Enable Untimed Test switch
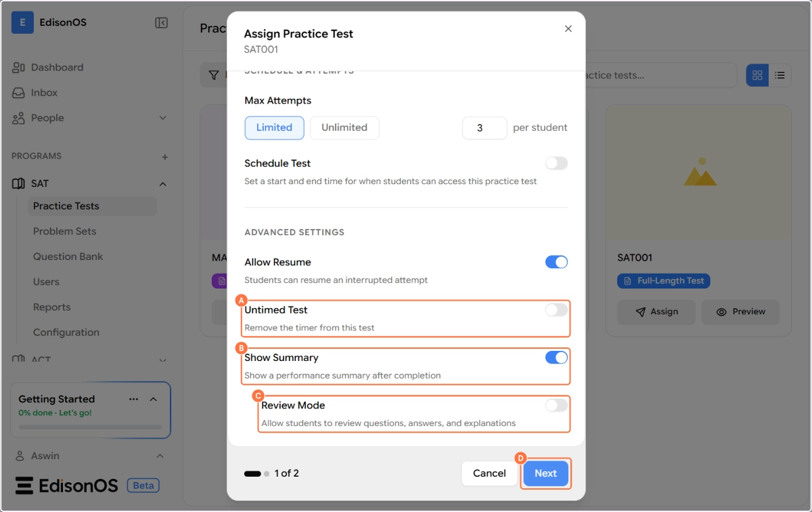Screen dimensions: 812x512 556,310
